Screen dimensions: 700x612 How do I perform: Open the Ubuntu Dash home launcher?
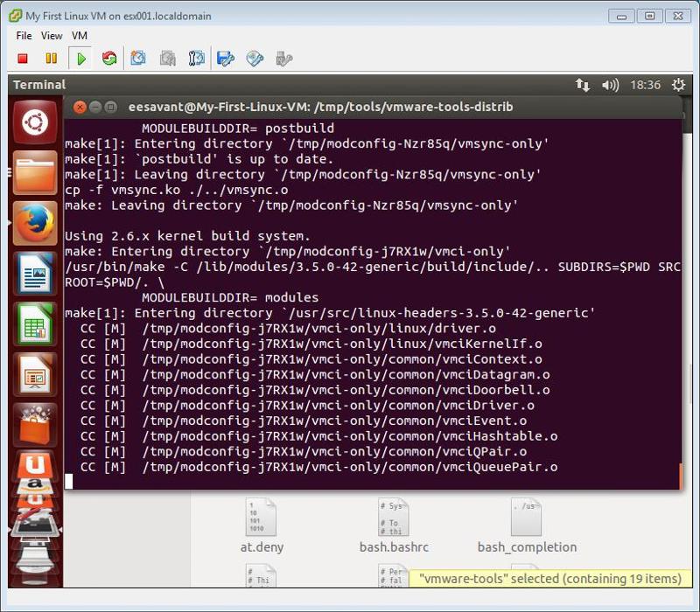point(35,122)
